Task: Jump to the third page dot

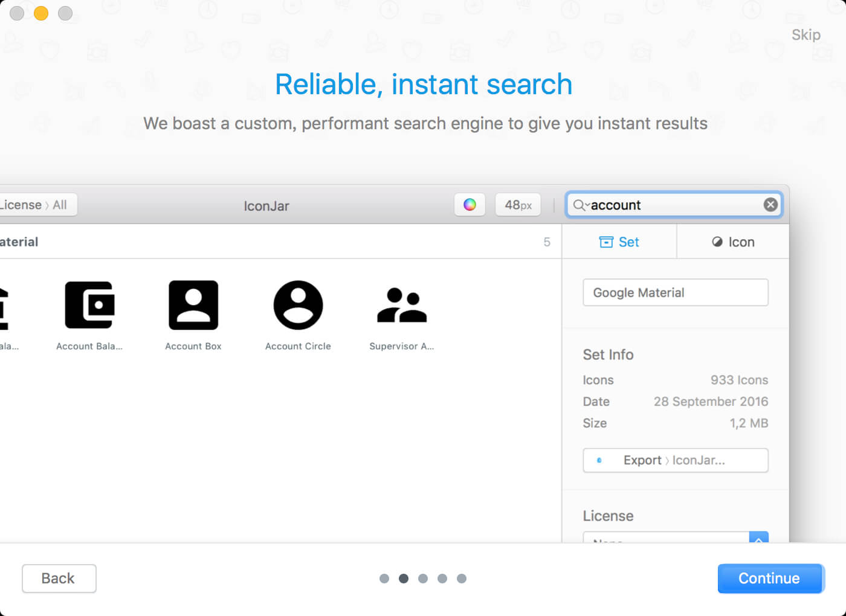Action: tap(423, 579)
